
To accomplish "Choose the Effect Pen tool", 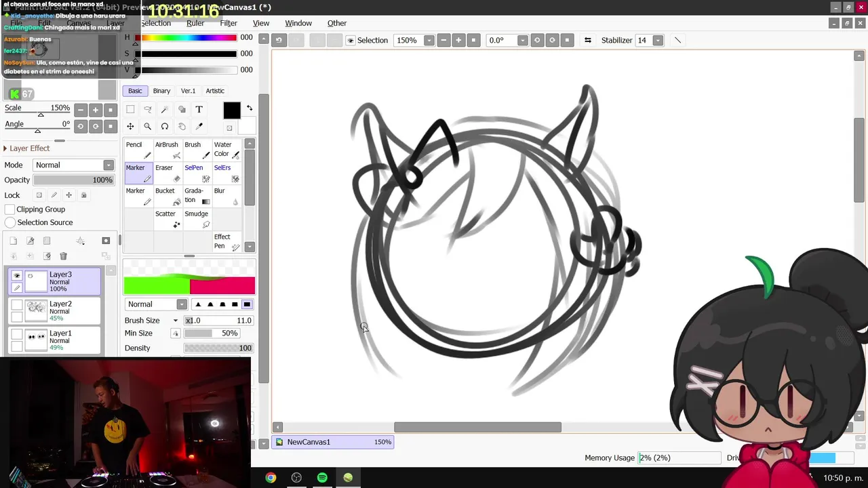I will tap(226, 242).
